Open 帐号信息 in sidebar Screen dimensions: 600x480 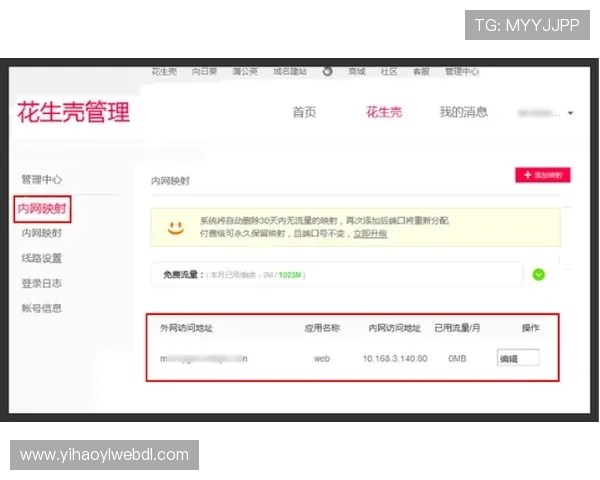pyautogui.click(x=41, y=308)
